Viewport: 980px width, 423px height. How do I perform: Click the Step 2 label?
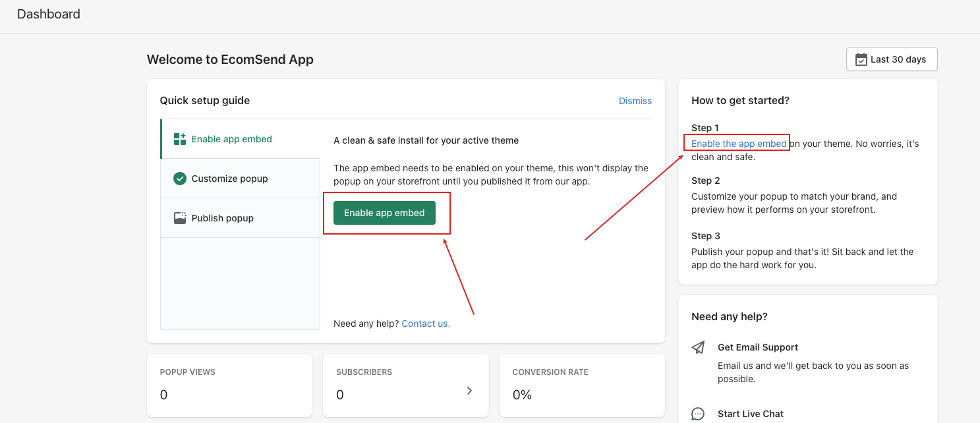pyautogui.click(x=706, y=181)
